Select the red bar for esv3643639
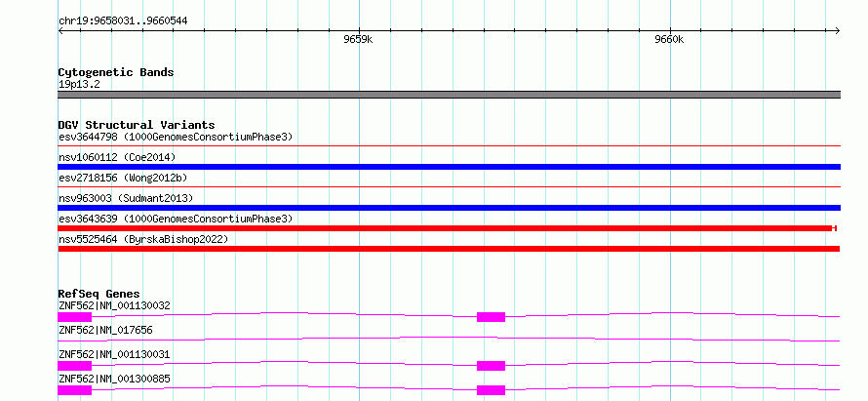 [447, 228]
